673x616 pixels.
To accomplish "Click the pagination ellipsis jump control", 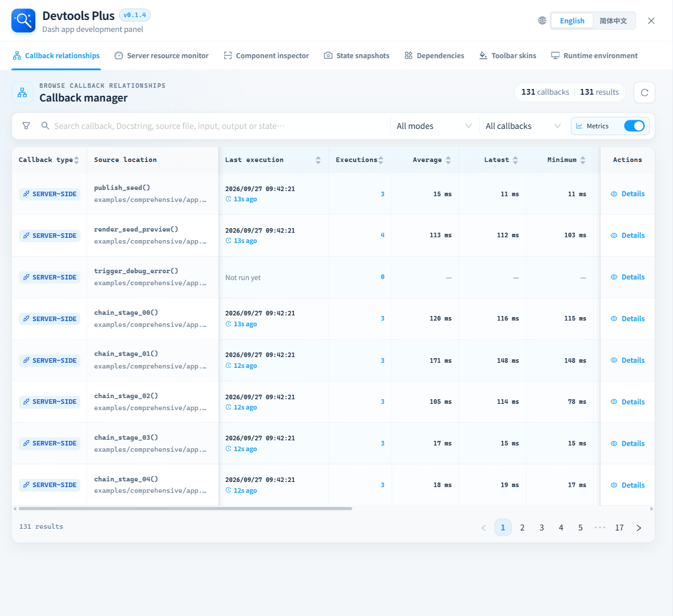I will point(599,528).
